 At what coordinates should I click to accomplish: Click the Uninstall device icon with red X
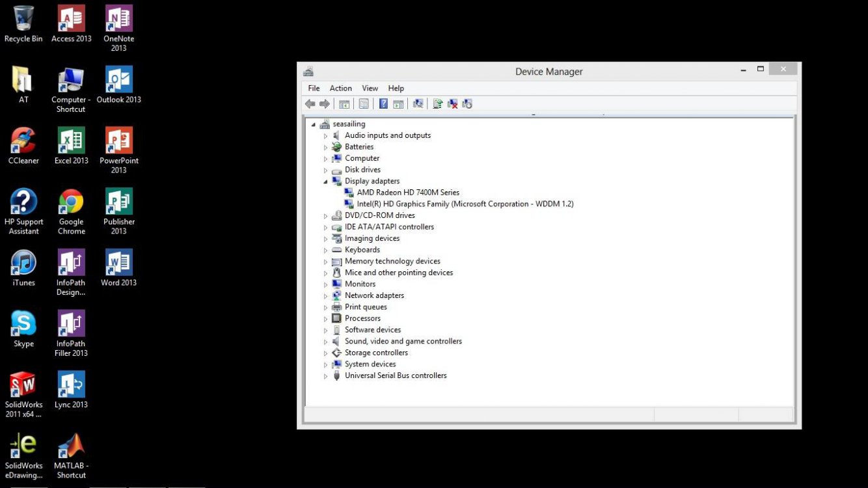click(452, 104)
